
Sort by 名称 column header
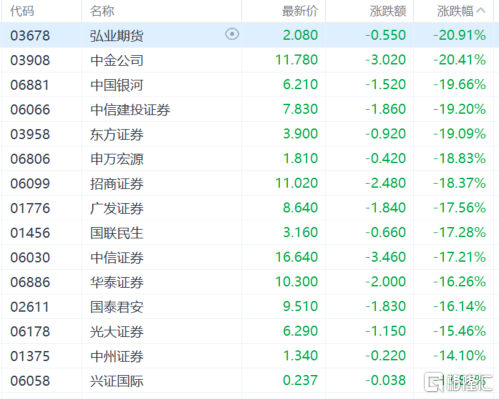102,11
